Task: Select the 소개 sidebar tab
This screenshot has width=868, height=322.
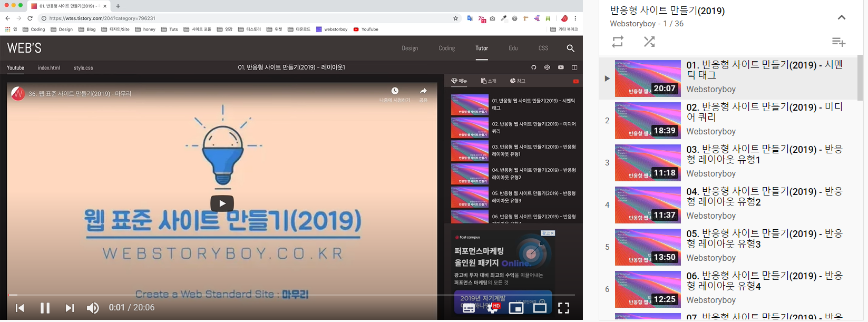Action: (x=489, y=81)
